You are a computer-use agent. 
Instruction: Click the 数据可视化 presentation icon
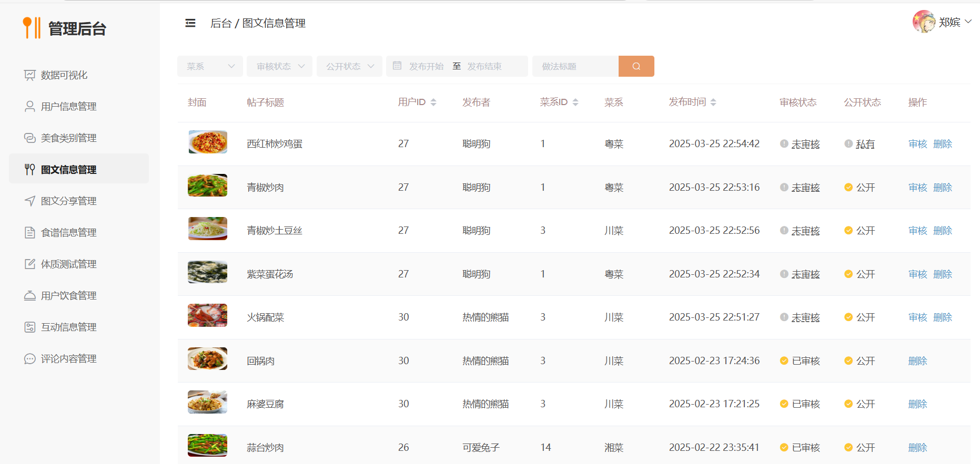pyautogui.click(x=29, y=75)
